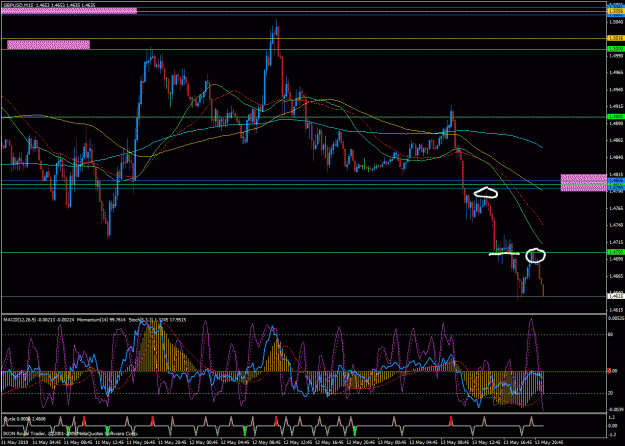
Task: Select the green 1.4700 price level label
Action: 615,252
